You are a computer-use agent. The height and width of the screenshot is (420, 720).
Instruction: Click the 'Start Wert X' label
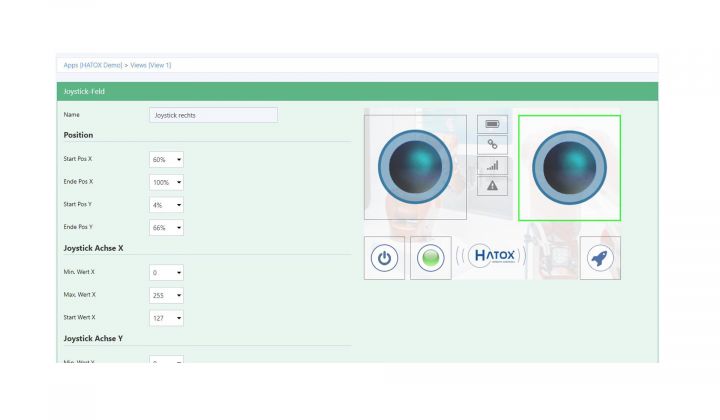click(x=79, y=317)
